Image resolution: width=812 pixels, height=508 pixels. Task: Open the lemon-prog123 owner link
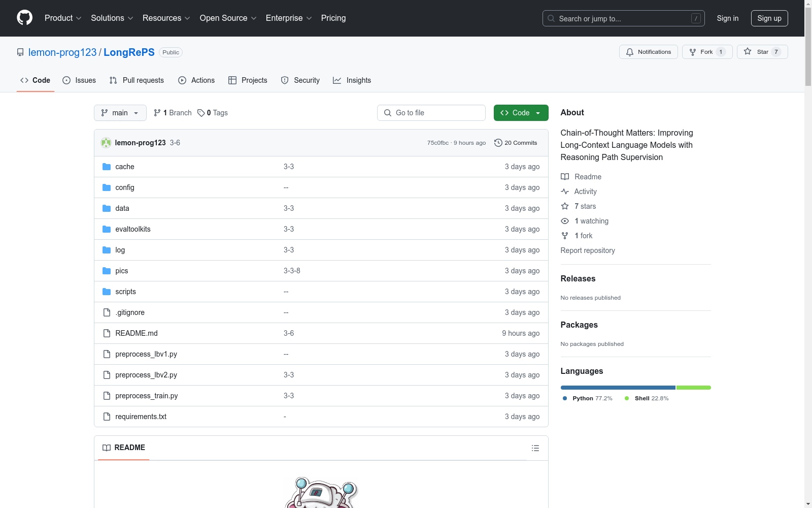62,52
